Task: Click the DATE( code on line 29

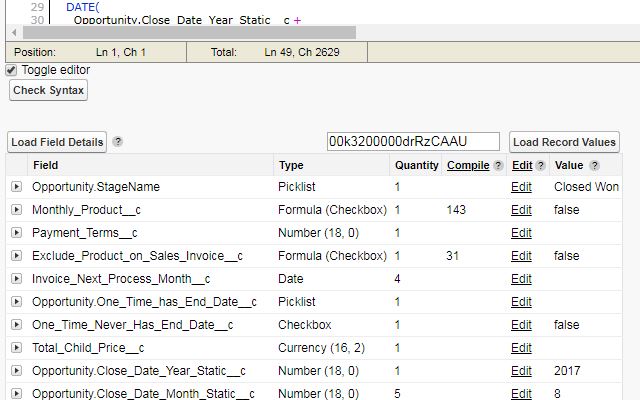Action: [x=83, y=7]
